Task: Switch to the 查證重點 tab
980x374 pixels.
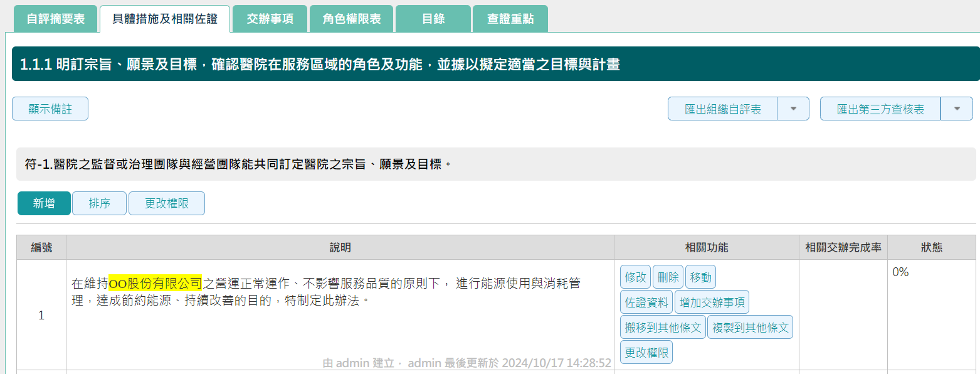Action: (x=510, y=19)
